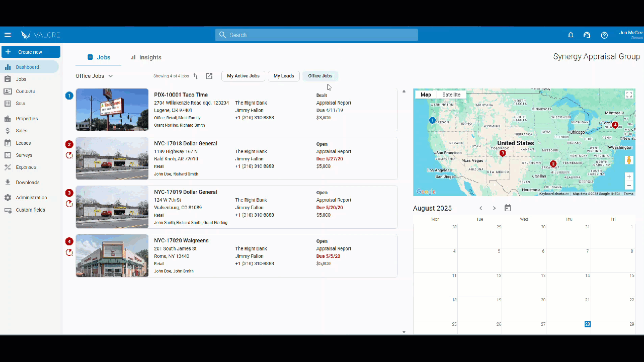Image resolution: width=644 pixels, height=362 pixels.
Task: Open job NYC-17020 Walgreens
Action: (x=236, y=255)
